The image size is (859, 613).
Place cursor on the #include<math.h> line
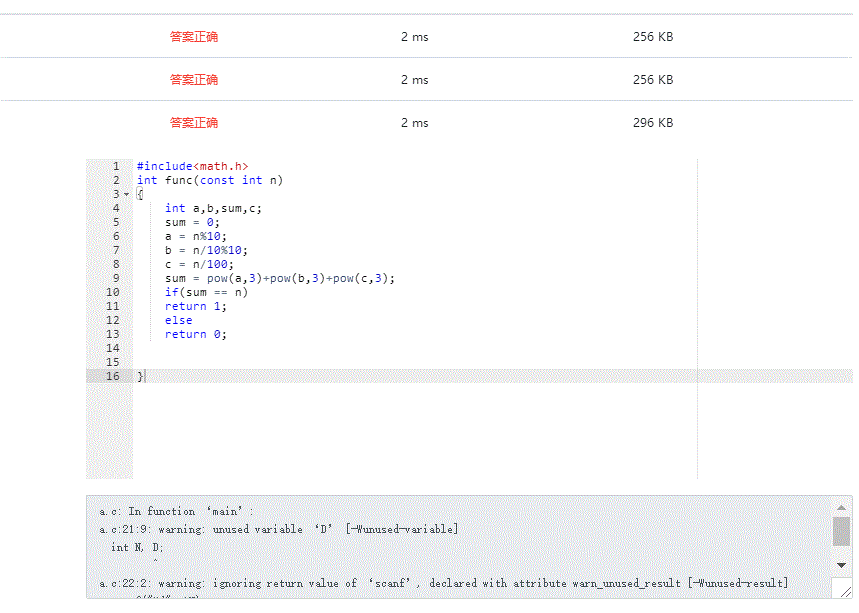pos(192,166)
